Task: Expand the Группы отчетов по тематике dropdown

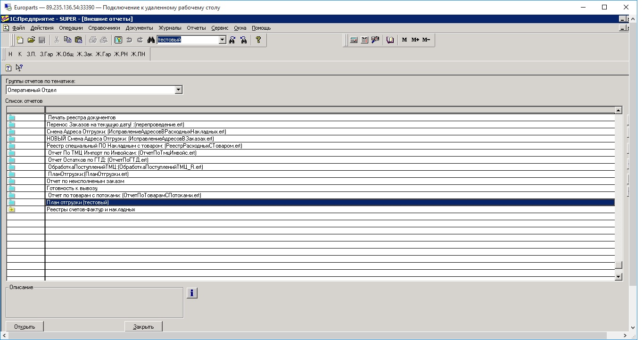Action: 178,90
